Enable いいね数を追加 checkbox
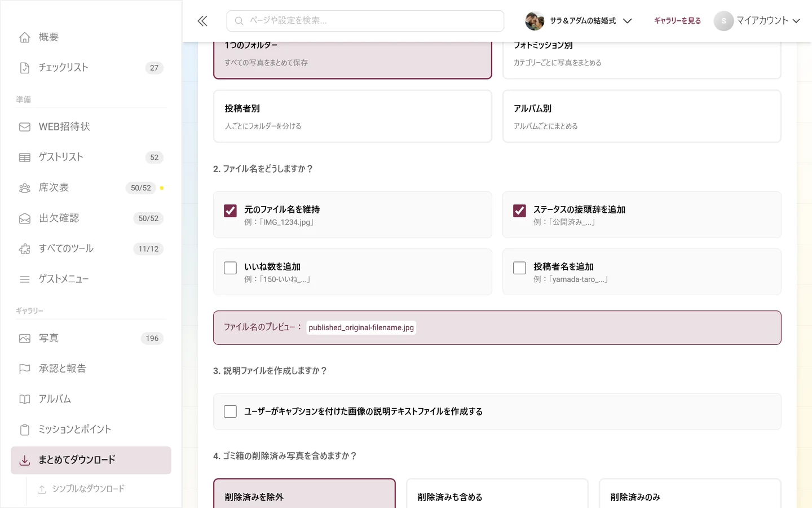The height and width of the screenshot is (508, 812). (230, 268)
